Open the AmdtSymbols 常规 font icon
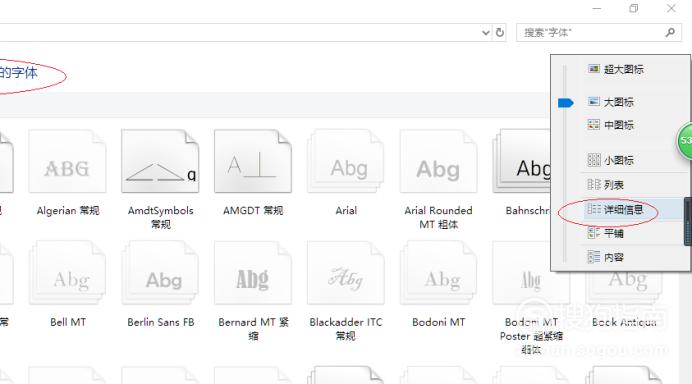The image size is (692, 384). click(x=160, y=162)
